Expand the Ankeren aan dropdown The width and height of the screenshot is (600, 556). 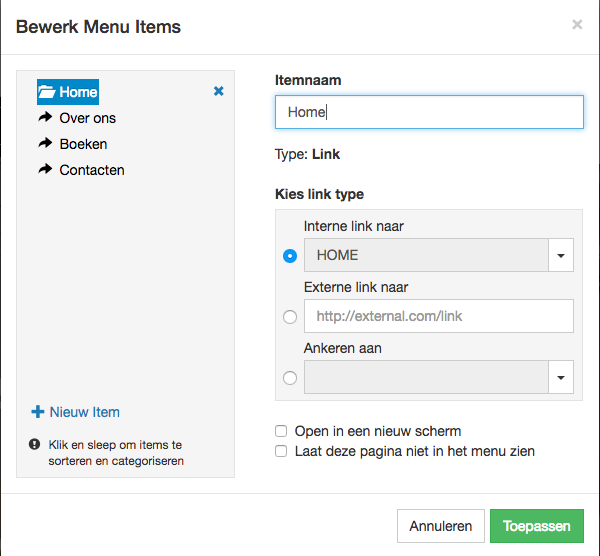[561, 377]
